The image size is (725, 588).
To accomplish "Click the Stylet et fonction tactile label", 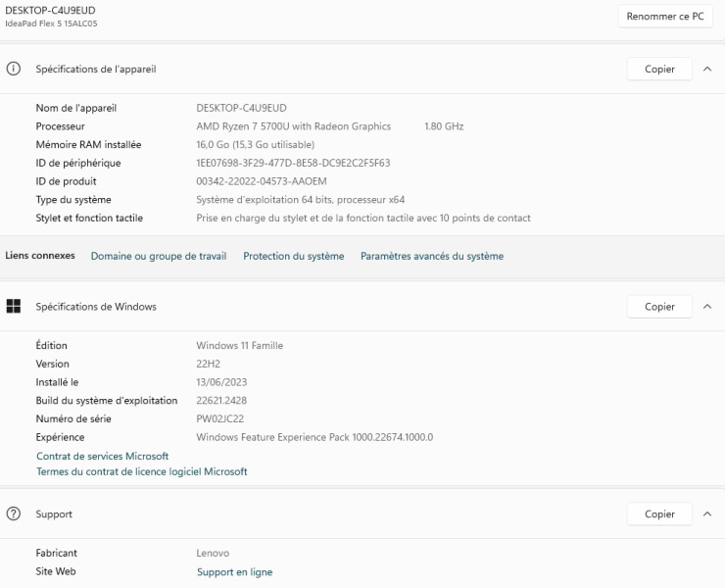I will pyautogui.click(x=89, y=218).
